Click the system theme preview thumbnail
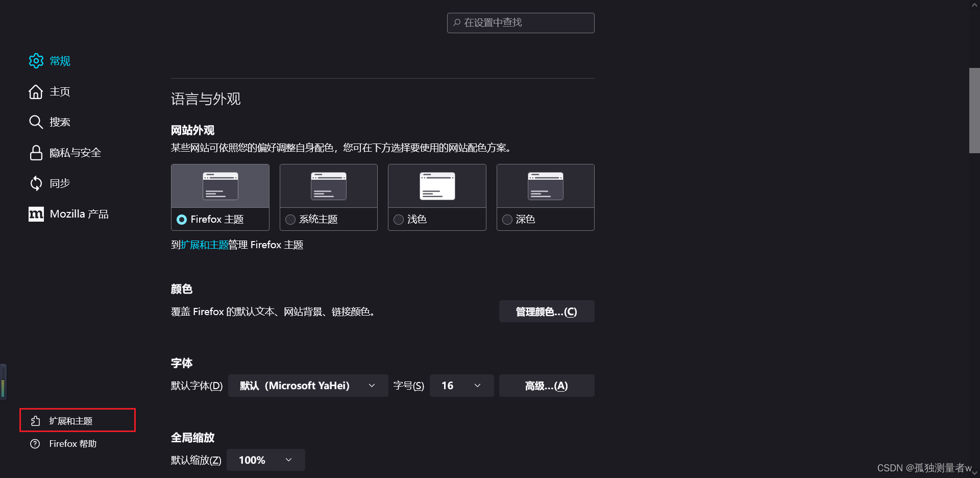980x478 pixels. click(329, 186)
